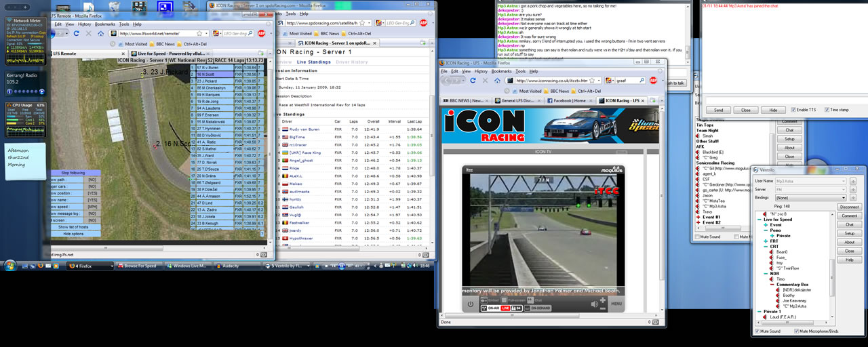Open URL history dropdown in LFS Remote window
868x347 pixels.
207,33
